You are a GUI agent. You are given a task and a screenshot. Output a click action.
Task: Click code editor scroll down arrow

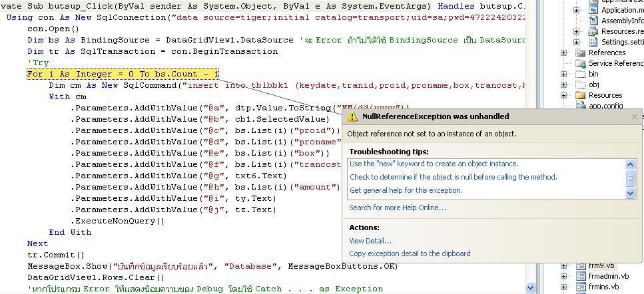530,288
